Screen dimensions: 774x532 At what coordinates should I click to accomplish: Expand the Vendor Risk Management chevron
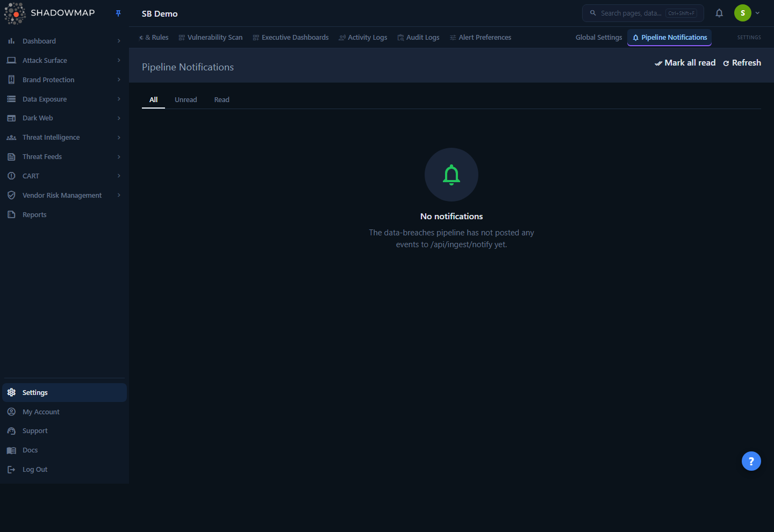(119, 195)
